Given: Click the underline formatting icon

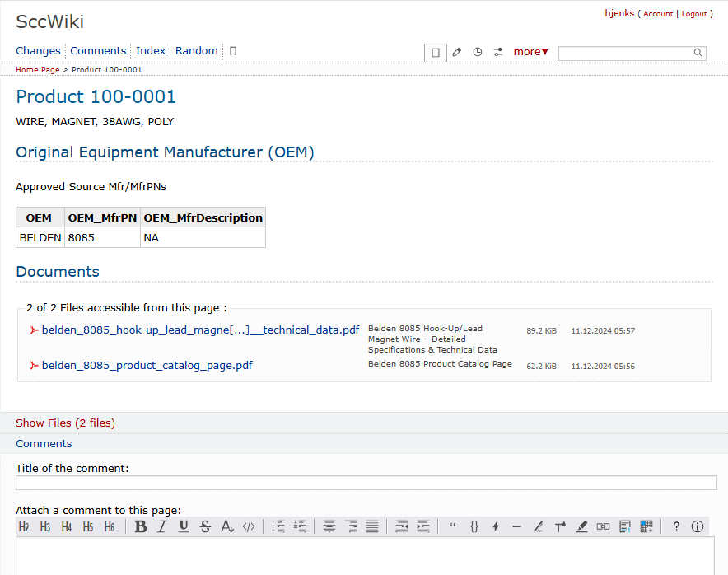Looking at the screenshot, I should [184, 526].
